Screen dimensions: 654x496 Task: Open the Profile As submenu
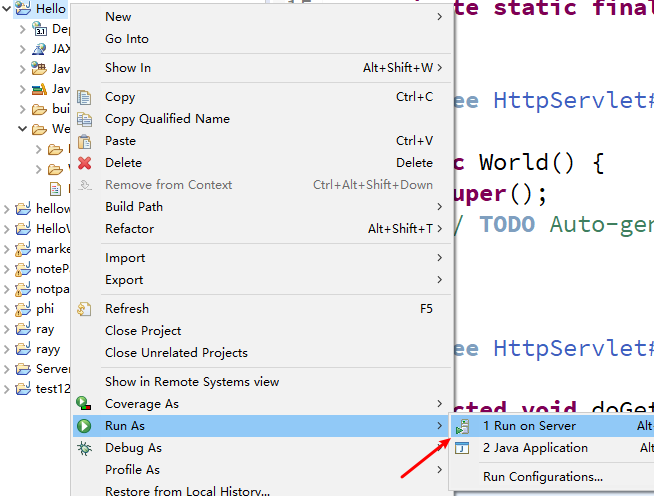pos(263,470)
